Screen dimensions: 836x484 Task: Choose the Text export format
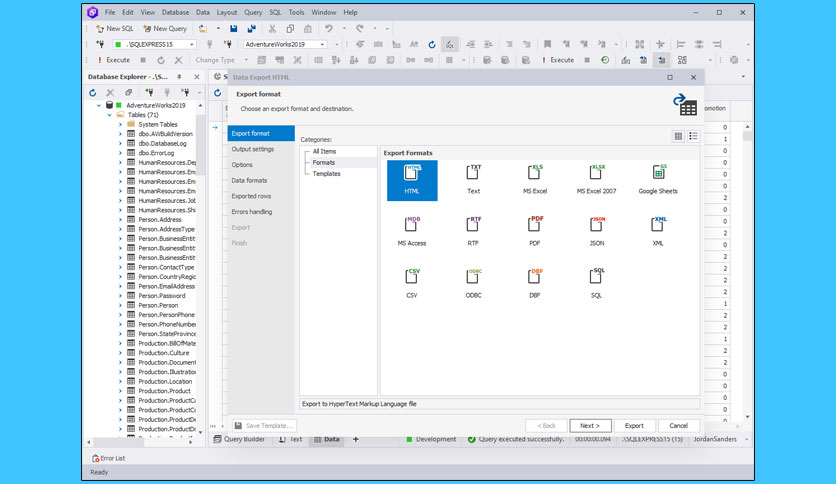coord(473,180)
